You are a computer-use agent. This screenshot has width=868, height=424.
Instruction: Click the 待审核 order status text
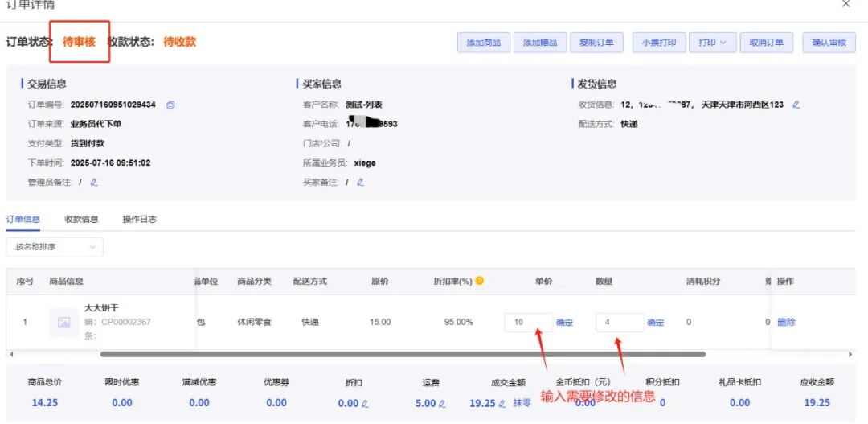click(79, 42)
